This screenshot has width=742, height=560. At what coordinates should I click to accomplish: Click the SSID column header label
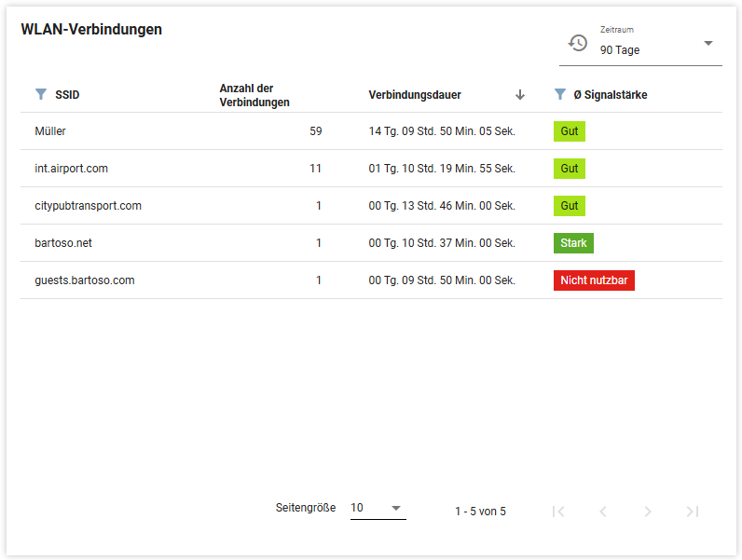pos(67,95)
